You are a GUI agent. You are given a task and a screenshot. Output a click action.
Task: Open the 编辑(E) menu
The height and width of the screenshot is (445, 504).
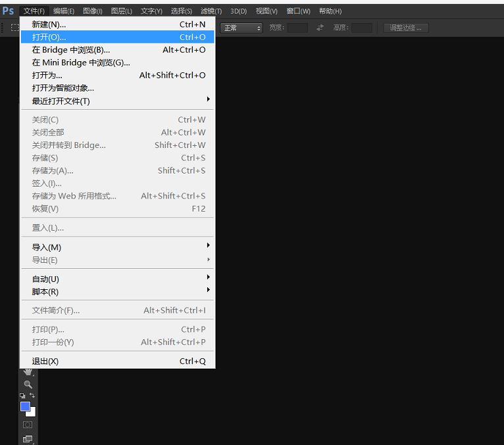pyautogui.click(x=64, y=11)
